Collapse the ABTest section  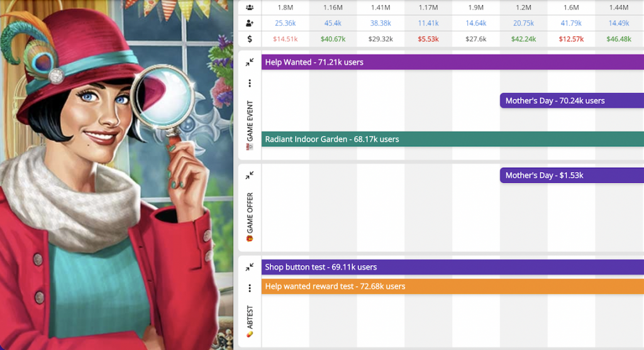[x=250, y=267]
